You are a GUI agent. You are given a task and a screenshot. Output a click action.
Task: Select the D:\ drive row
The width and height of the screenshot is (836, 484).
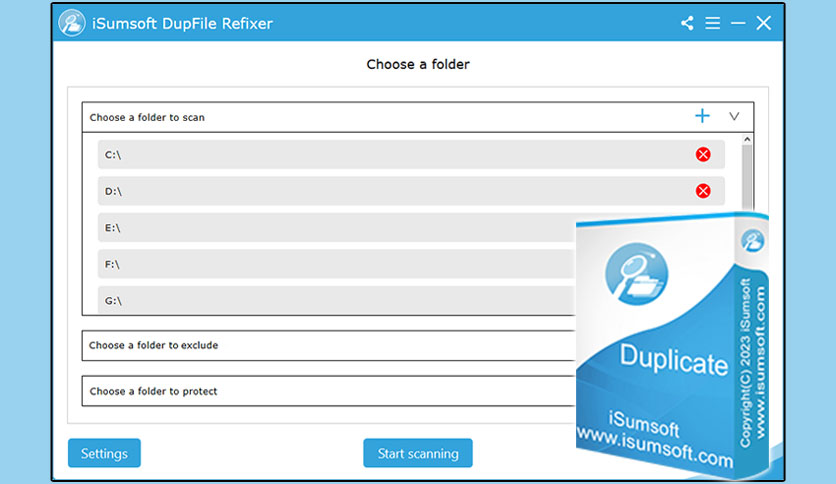(x=411, y=191)
